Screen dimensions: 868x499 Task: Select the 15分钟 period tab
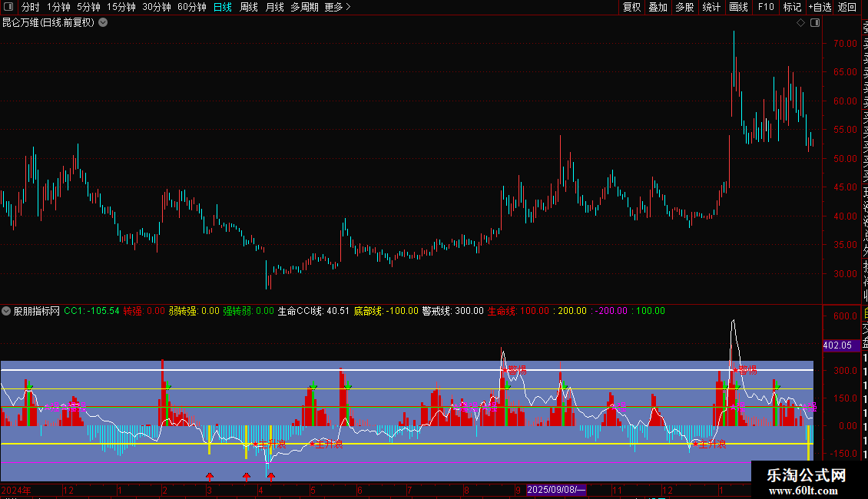121,7
